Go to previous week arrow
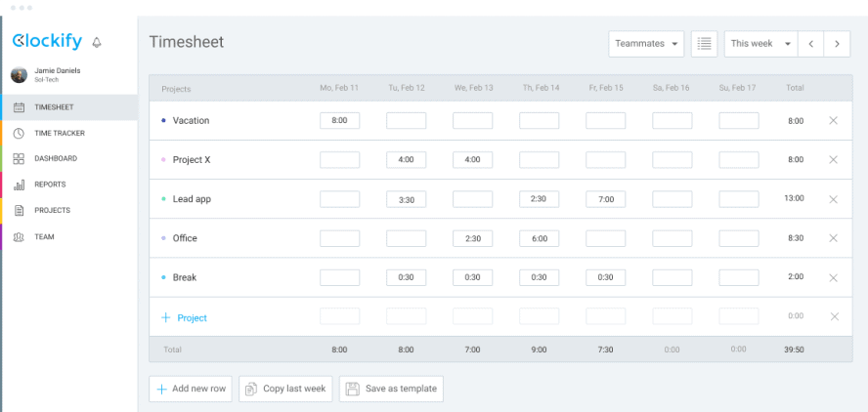Screen dimensions: 868x412 click(x=810, y=44)
